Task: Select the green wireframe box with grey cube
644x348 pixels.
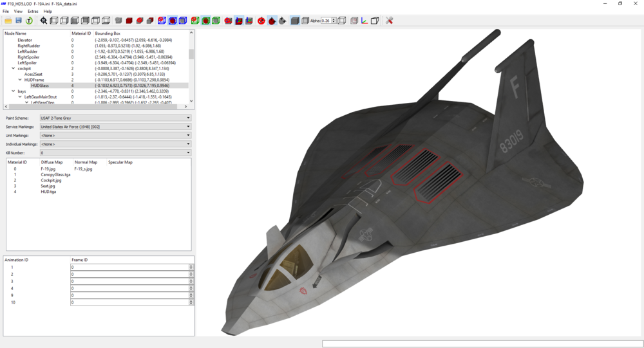Action: coord(216,21)
